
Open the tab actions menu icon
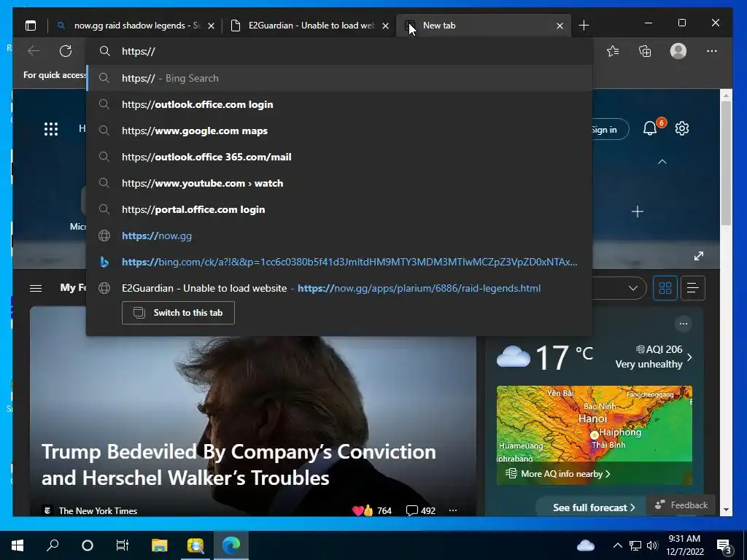(31, 26)
